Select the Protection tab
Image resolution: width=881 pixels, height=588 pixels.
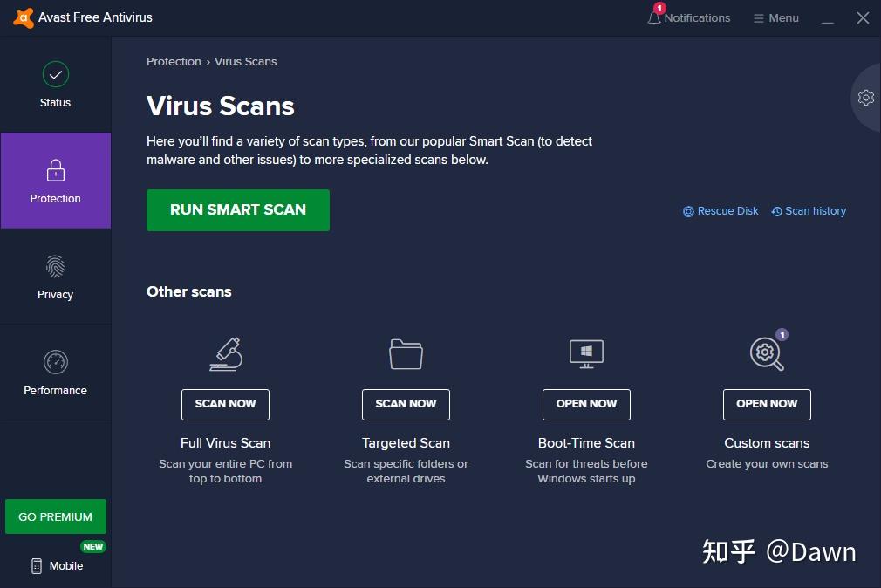coord(56,181)
